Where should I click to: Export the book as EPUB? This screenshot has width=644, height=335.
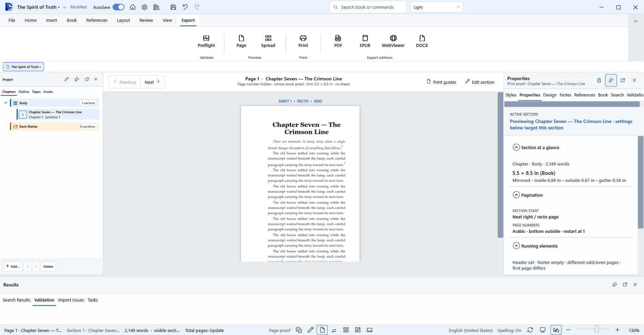(x=365, y=41)
